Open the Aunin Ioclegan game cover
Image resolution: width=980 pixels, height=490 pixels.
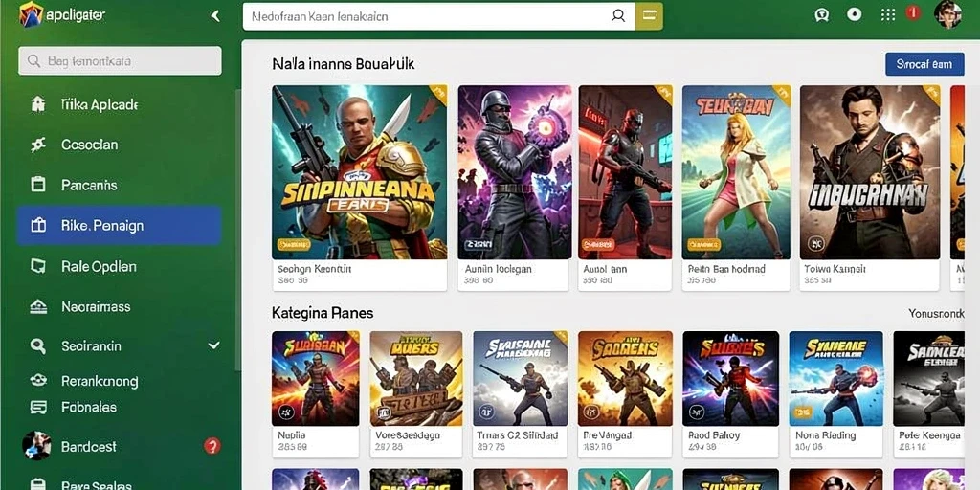514,172
